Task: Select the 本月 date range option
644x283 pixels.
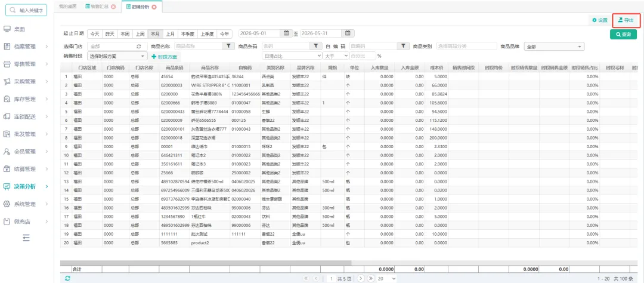Action: (x=155, y=33)
